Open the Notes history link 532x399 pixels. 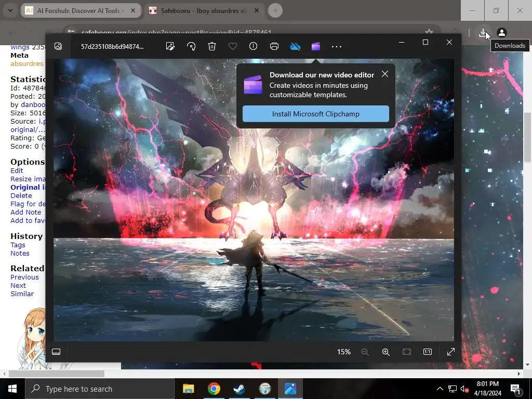[20, 254]
